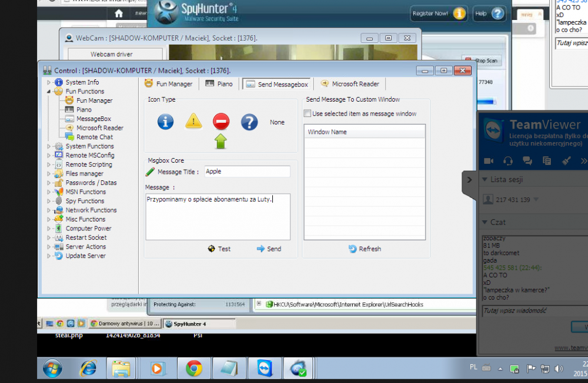Viewport: 588px width, 383px height.
Task: Click Send to deliver message box
Action: 269,249
